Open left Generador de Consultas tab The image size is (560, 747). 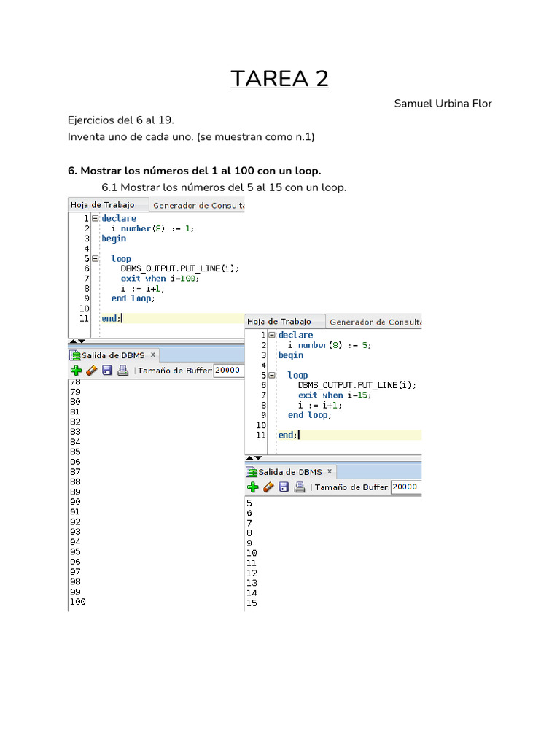[198, 205]
